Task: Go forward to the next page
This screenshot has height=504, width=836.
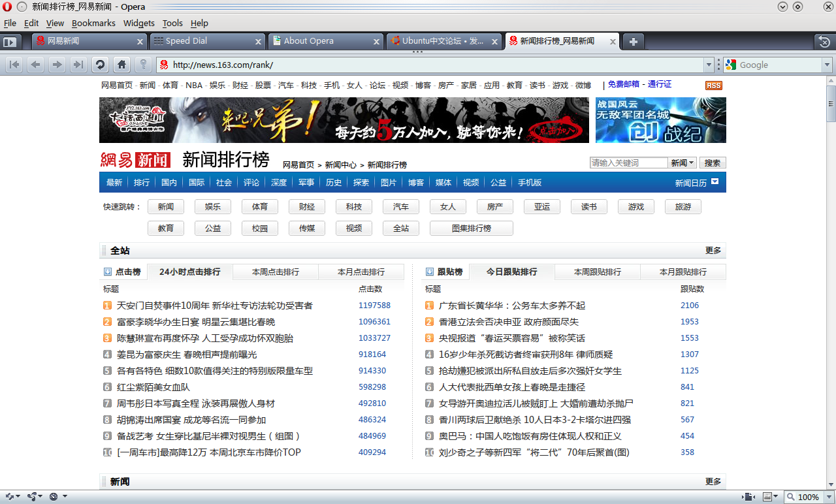Action: coord(57,65)
